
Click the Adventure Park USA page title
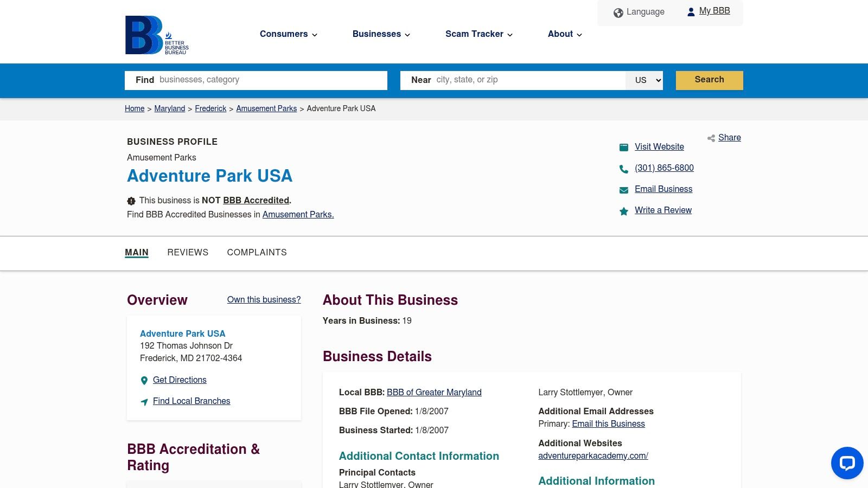pyautogui.click(x=209, y=176)
